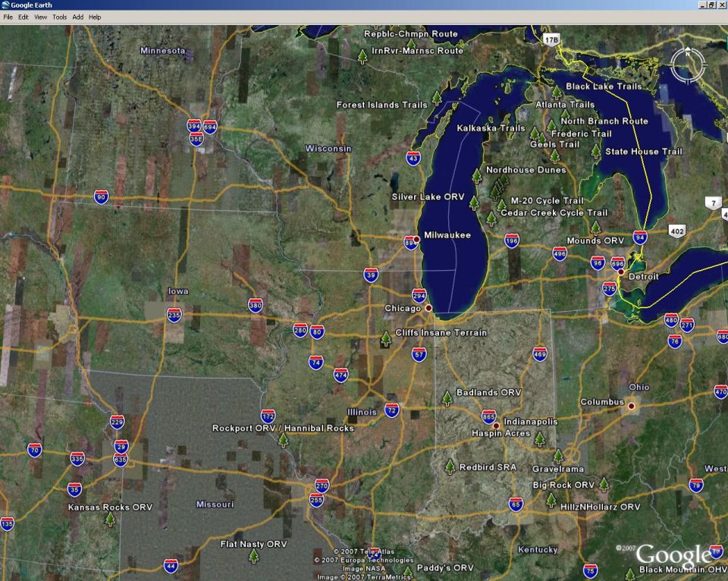Click the Paddy's ORV tree icon
Viewport: 728px width, 581px height.
[x=407, y=573]
